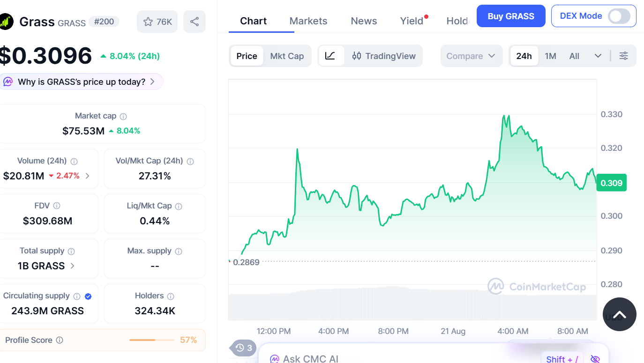Click the 0.309 current price label on chart

pyautogui.click(x=611, y=183)
